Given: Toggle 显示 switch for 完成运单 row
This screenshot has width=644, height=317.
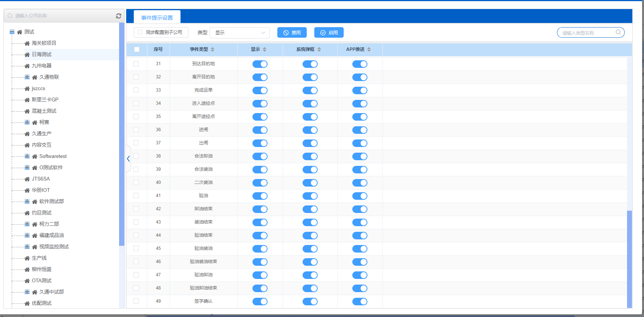Looking at the screenshot, I should point(260,90).
